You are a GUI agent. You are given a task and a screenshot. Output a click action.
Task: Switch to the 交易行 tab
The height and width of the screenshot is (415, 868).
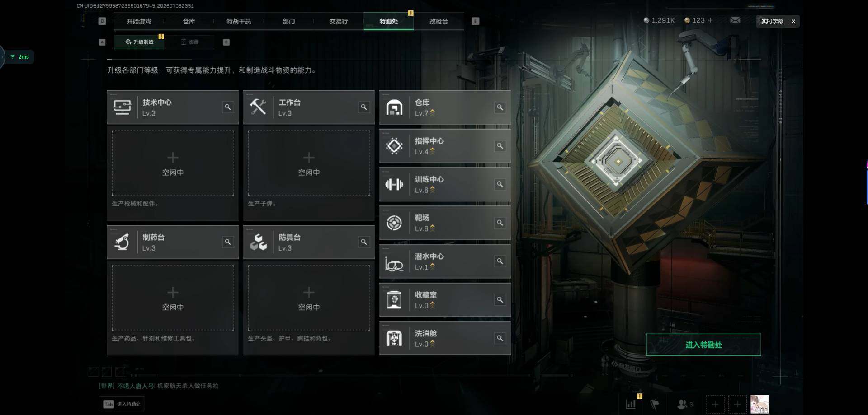pos(339,21)
